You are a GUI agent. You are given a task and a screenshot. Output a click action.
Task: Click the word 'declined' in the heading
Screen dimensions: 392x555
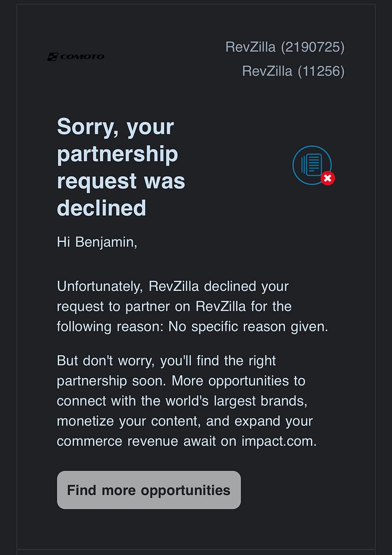101,208
